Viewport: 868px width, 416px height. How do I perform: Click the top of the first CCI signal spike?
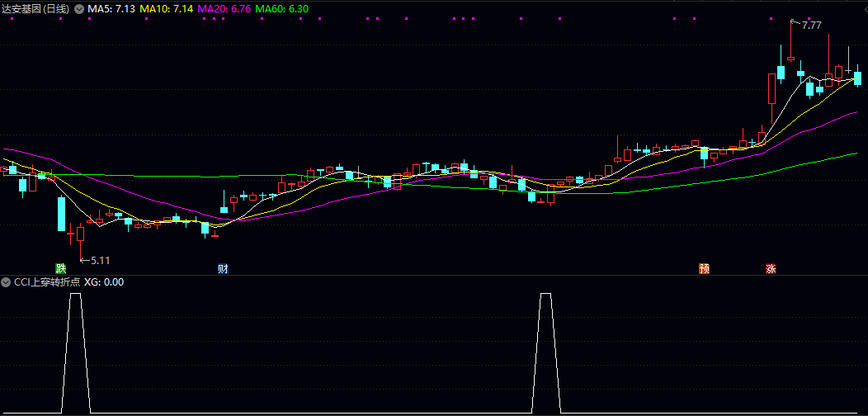pos(76,294)
